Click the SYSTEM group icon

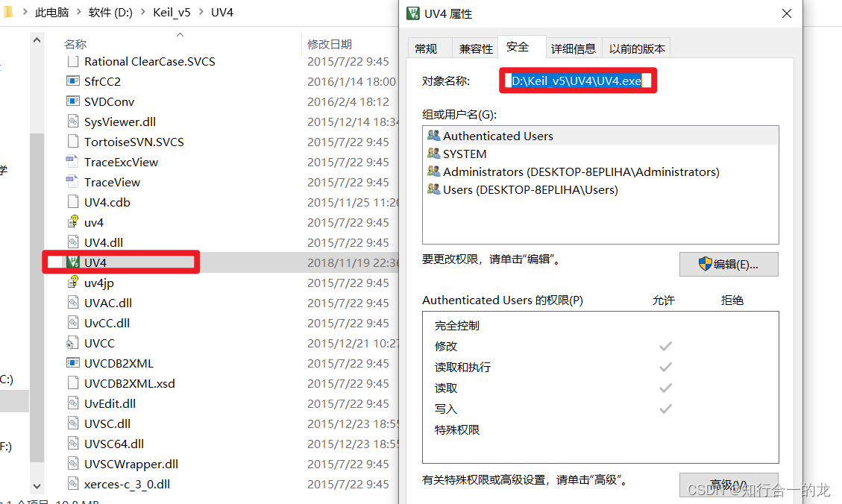434,154
